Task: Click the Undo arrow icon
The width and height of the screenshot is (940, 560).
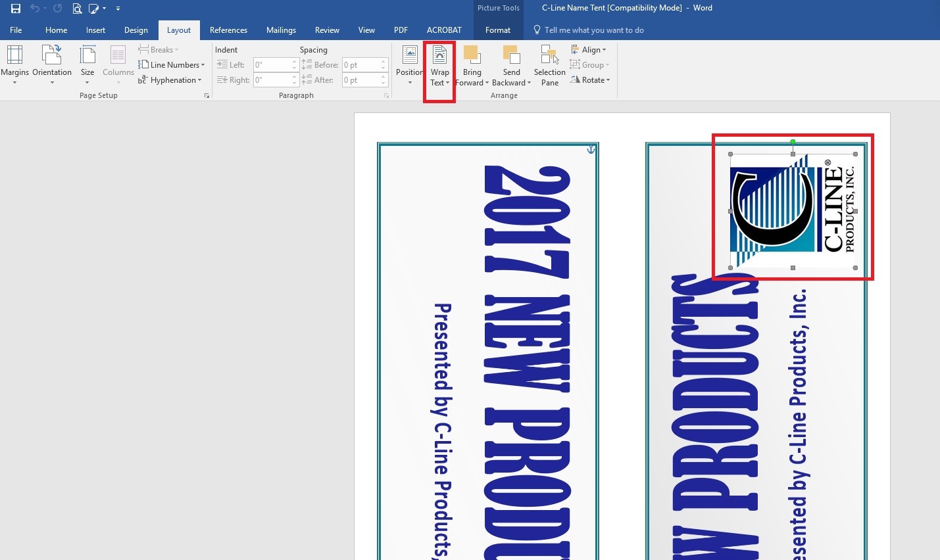Action: point(35,9)
